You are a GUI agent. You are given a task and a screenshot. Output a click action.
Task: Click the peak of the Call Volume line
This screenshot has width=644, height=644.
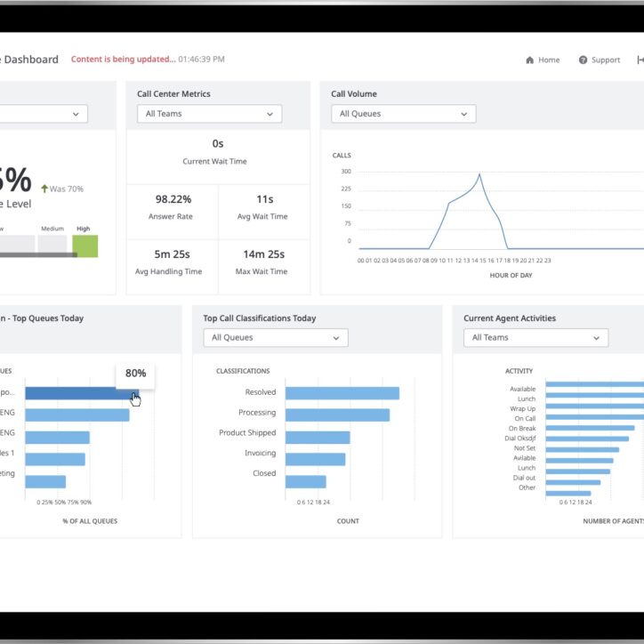point(479,174)
